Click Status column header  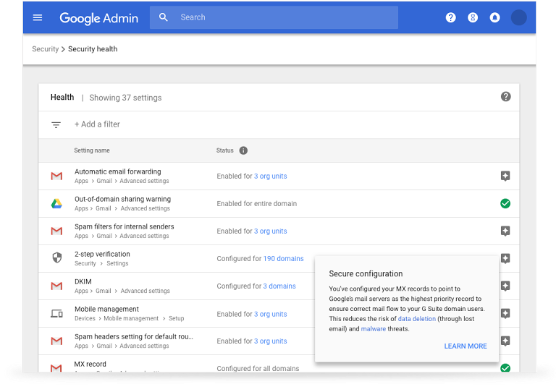point(225,150)
